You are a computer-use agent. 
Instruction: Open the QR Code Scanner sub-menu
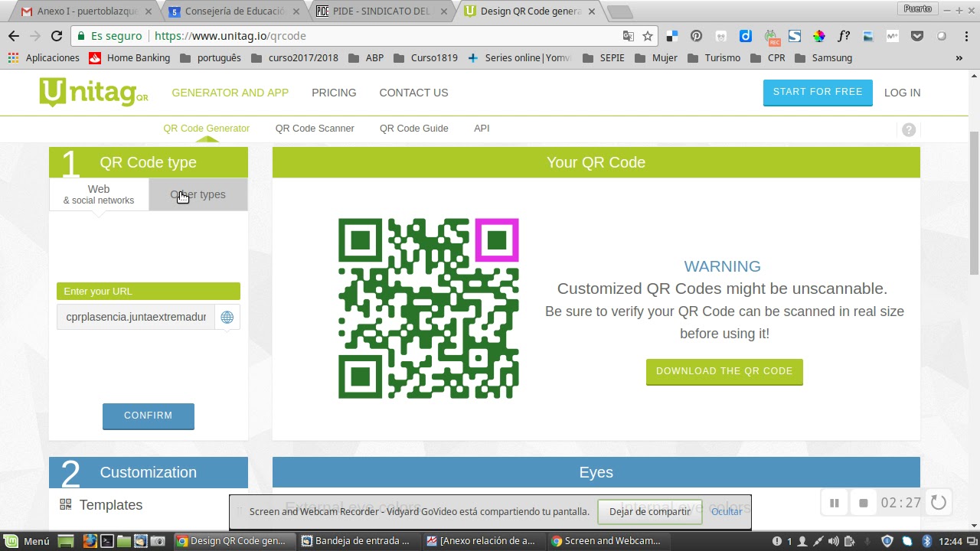(315, 129)
